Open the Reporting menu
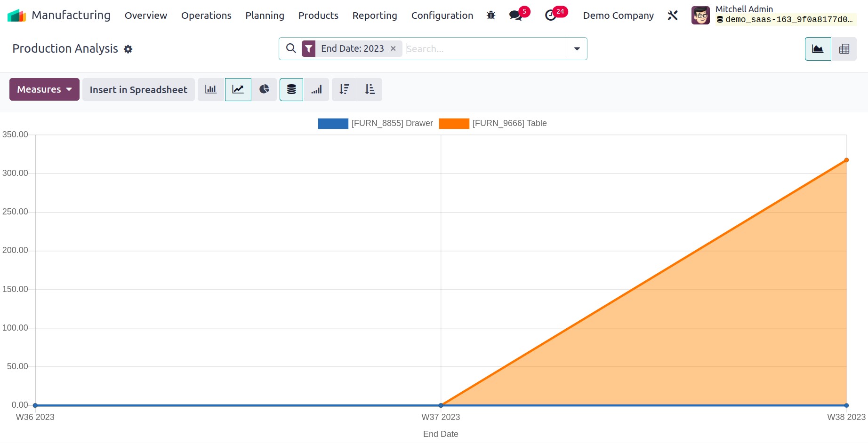The image size is (868, 443). click(375, 16)
